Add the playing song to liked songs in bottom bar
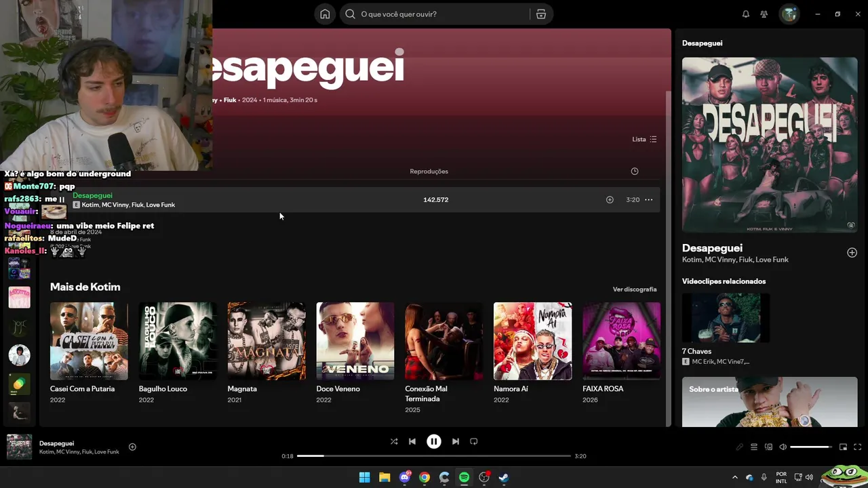Image resolution: width=868 pixels, height=488 pixels. [132, 447]
